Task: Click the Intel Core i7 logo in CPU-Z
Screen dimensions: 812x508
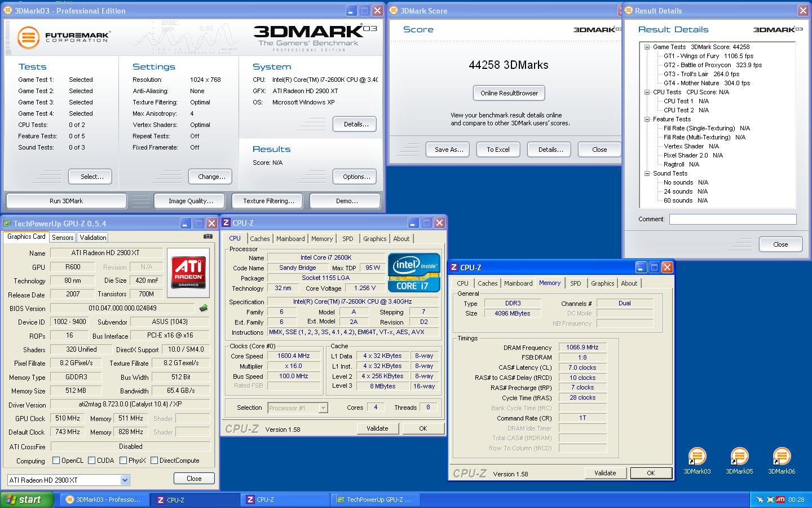Action: point(414,273)
